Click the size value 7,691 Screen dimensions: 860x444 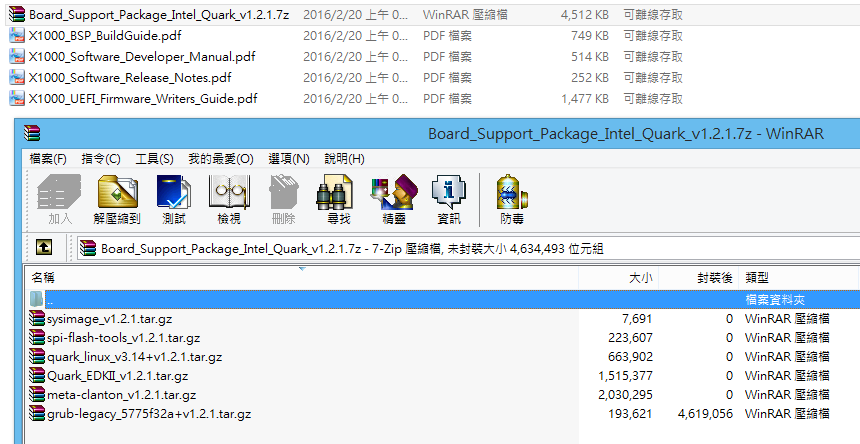[637, 319]
